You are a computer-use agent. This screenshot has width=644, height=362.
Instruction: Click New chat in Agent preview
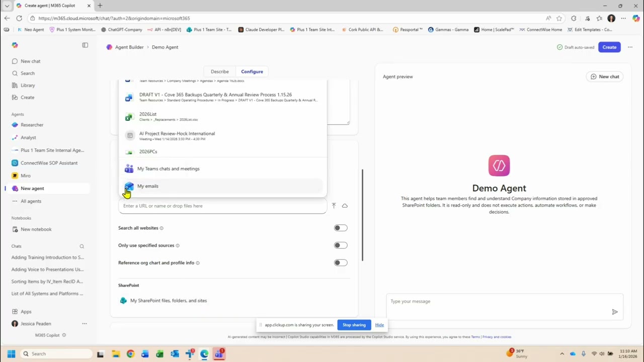pyautogui.click(x=605, y=76)
